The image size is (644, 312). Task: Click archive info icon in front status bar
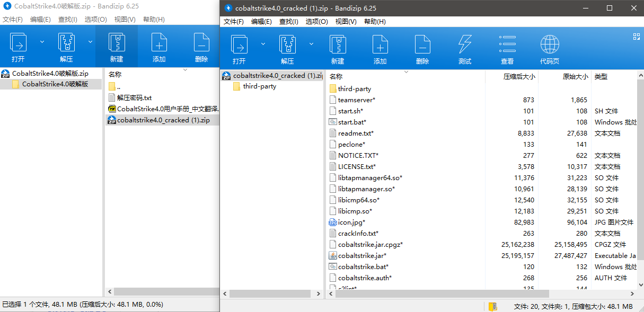492,306
